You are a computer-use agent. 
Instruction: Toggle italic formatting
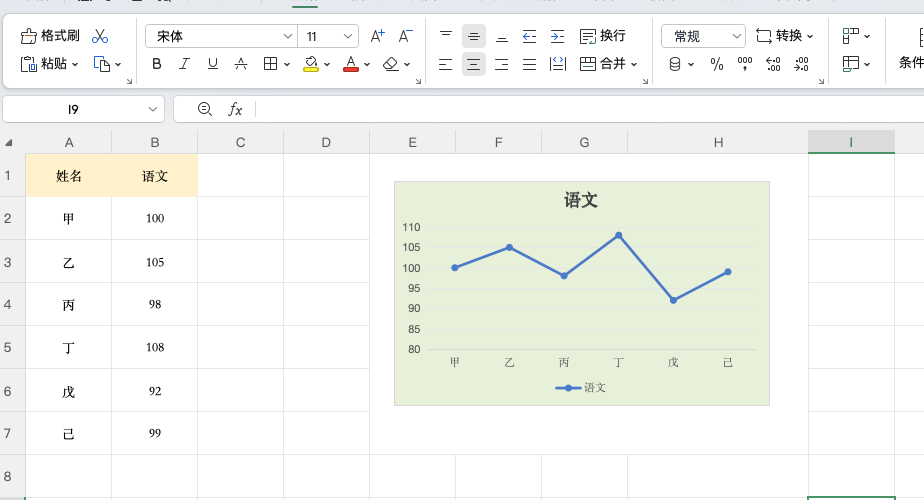[x=184, y=64]
